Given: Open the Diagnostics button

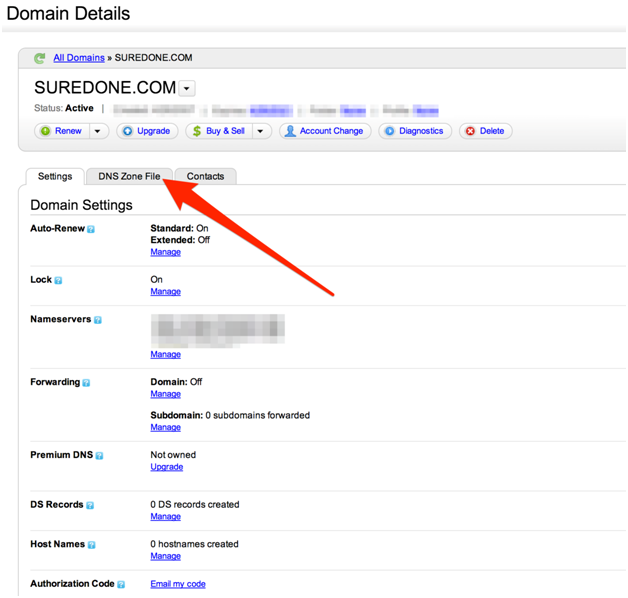Looking at the screenshot, I should point(415,131).
